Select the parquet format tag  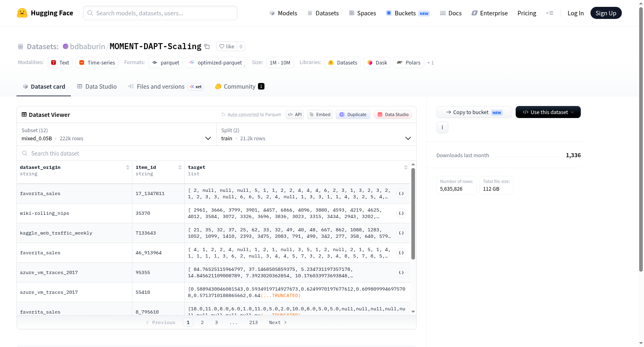165,62
